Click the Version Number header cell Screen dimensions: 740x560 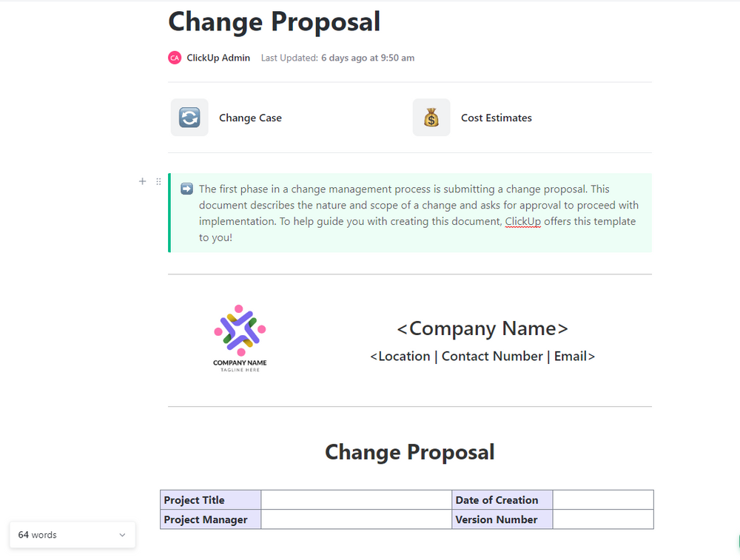[x=502, y=519]
